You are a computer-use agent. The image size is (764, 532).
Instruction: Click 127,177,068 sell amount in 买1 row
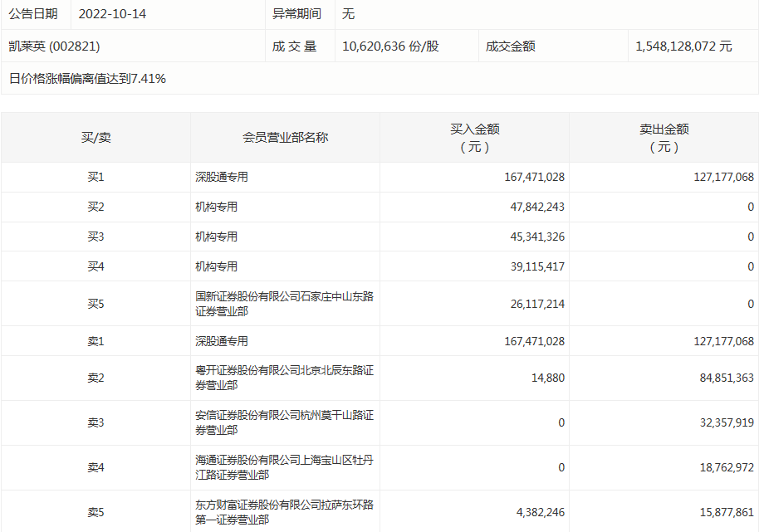723,177
